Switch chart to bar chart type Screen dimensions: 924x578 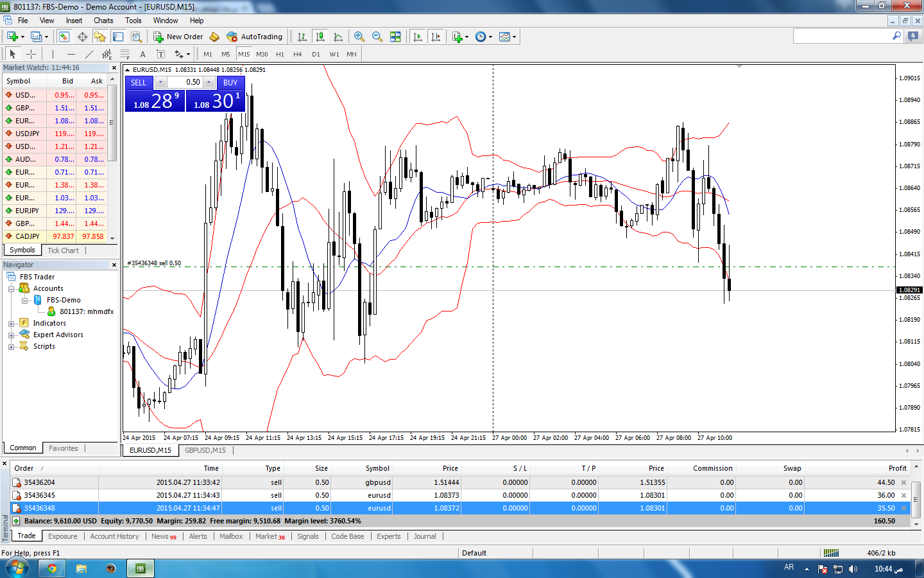(302, 37)
